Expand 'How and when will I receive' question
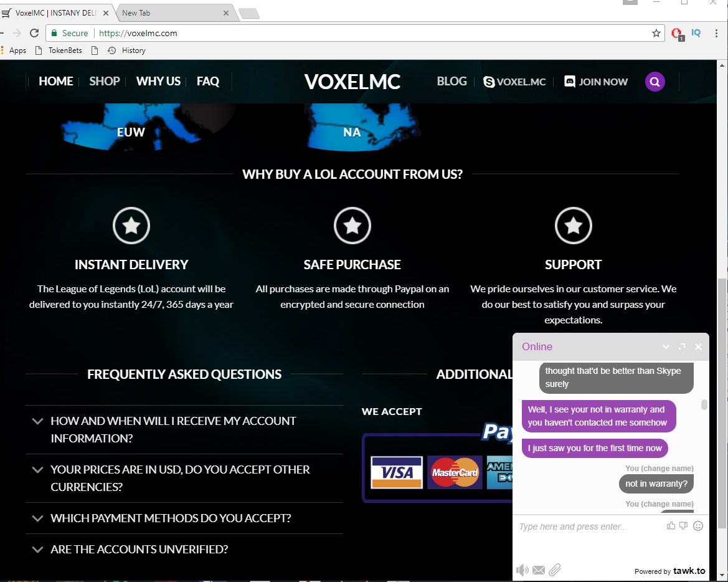Image resolution: width=728 pixels, height=582 pixels. click(x=184, y=430)
